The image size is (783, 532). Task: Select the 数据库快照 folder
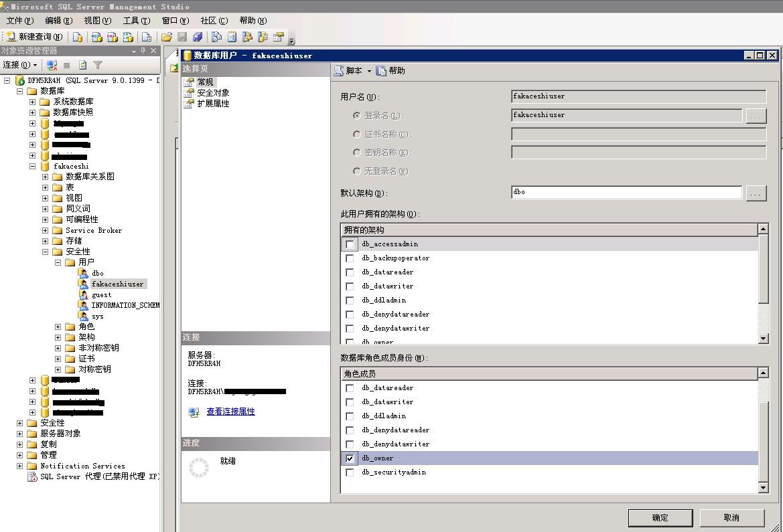pyautogui.click(x=73, y=112)
